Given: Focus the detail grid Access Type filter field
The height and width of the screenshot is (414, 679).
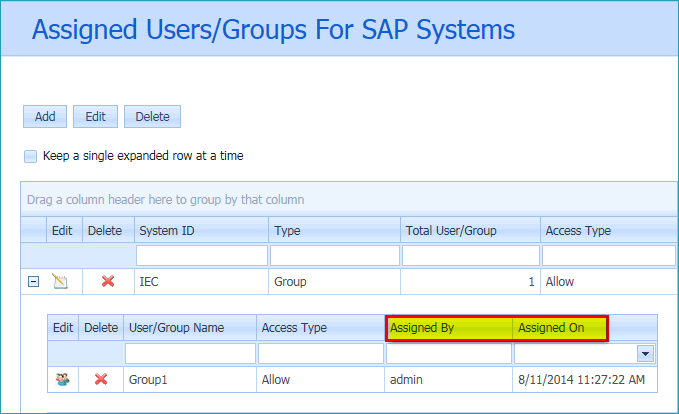Looking at the screenshot, I should tap(321, 354).
